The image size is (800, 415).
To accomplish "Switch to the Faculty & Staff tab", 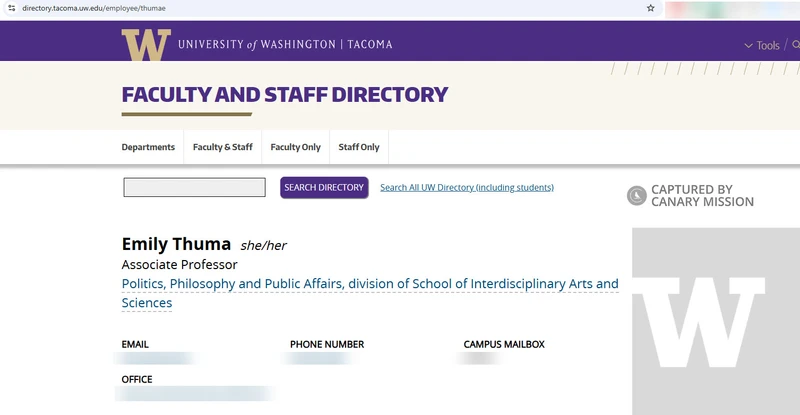I will [222, 147].
